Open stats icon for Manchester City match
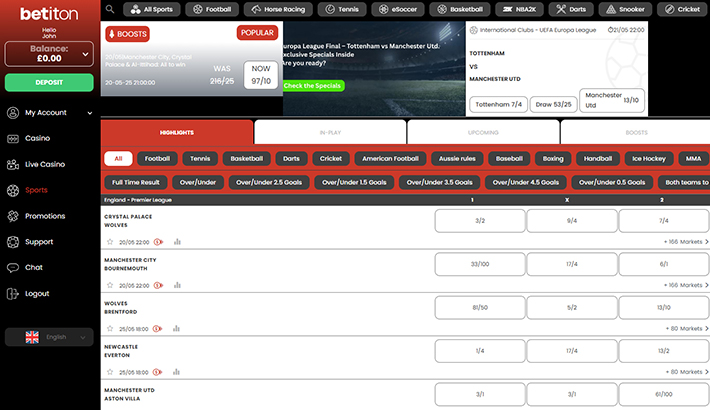 [x=177, y=285]
